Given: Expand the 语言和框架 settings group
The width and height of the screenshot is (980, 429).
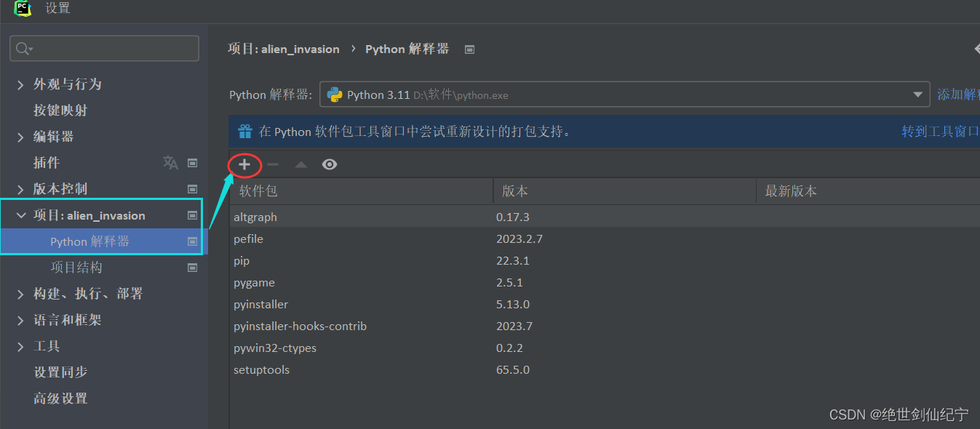Looking at the screenshot, I should (x=20, y=320).
